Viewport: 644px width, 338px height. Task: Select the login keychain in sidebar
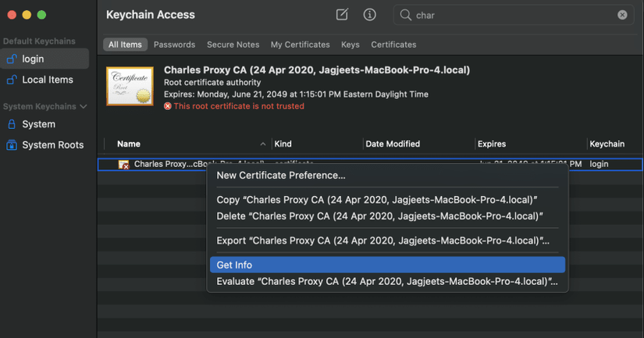pyautogui.click(x=33, y=59)
